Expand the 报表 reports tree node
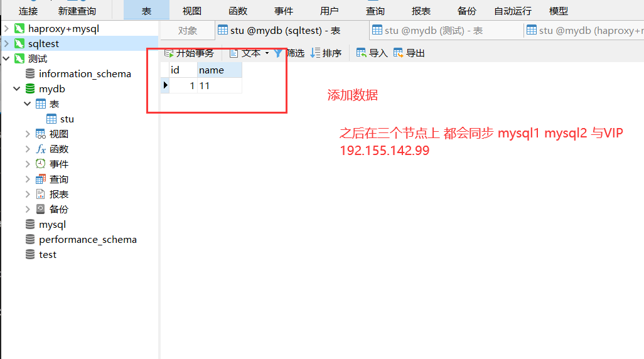This screenshot has width=644, height=359. click(x=28, y=195)
